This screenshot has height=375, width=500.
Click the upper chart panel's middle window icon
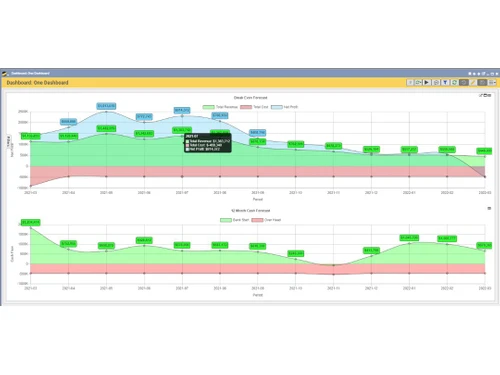(x=485, y=95)
